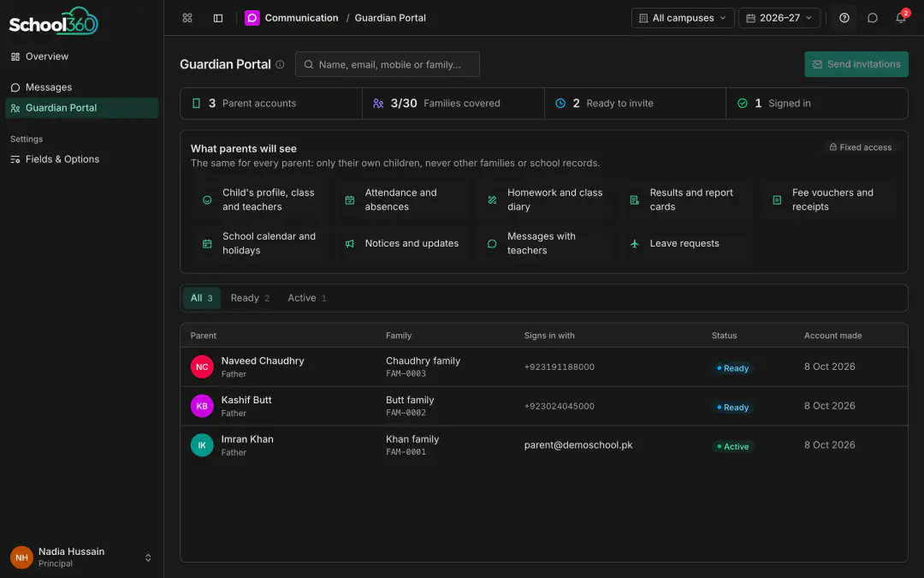Click the Parent accounts phone icon
The image size is (924, 578).
196,104
